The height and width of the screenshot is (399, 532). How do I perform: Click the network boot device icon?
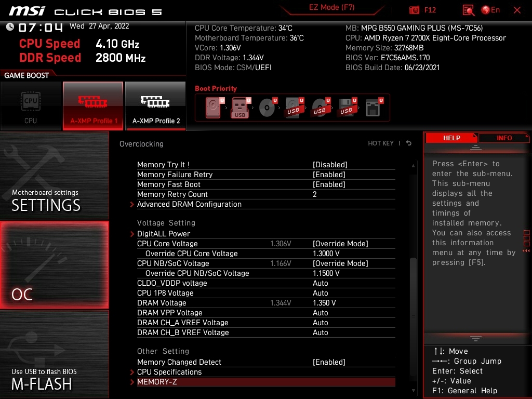pos(372,108)
